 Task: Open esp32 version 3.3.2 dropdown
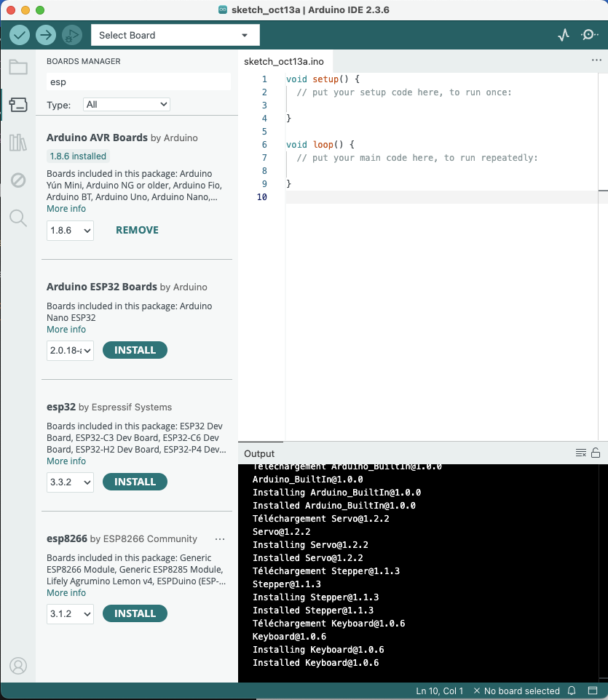coord(71,482)
